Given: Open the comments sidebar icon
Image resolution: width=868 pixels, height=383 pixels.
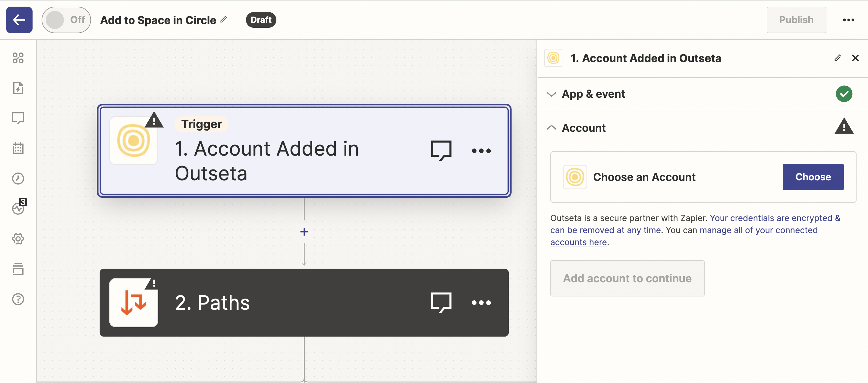Looking at the screenshot, I should [18, 118].
